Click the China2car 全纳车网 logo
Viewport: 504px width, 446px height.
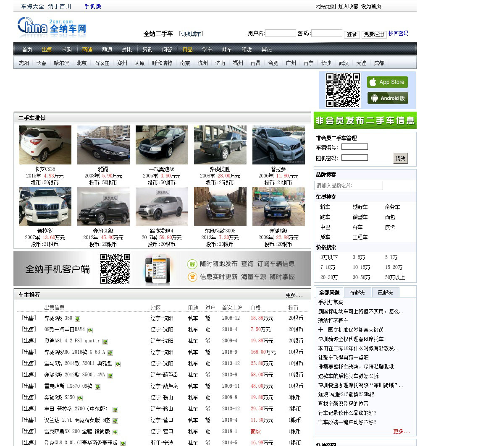pyautogui.click(x=52, y=27)
